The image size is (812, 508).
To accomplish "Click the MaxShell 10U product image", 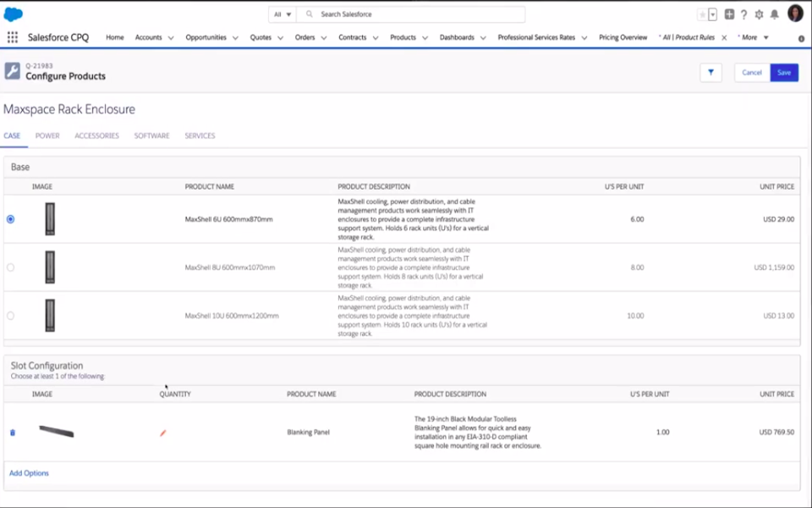I will coord(50,315).
